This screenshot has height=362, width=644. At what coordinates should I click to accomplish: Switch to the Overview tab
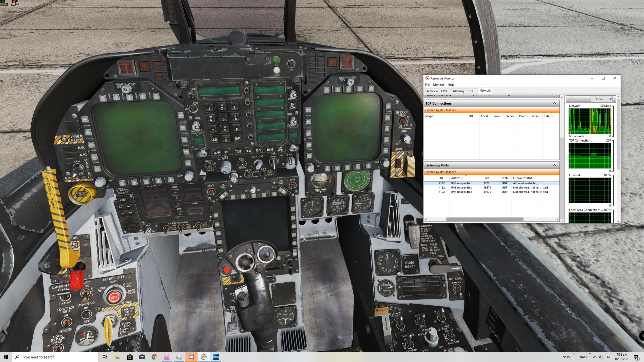(432, 91)
